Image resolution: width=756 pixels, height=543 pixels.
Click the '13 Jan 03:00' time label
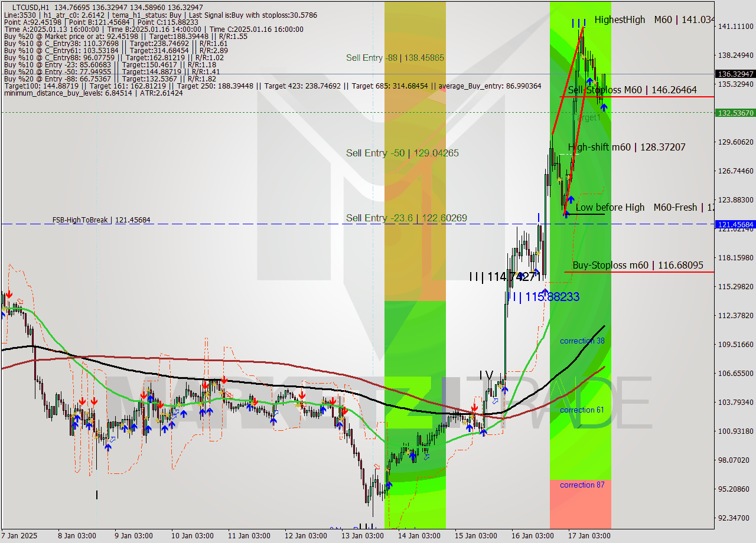pos(363,536)
